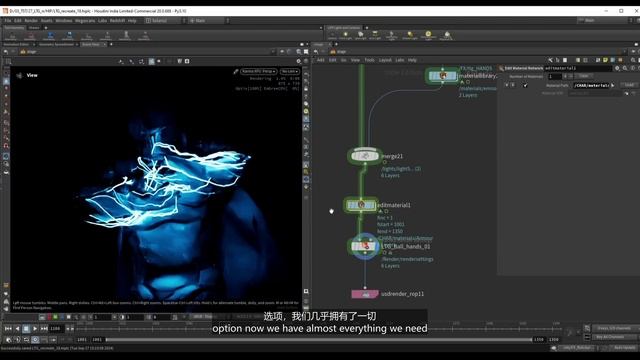Click the Auto Update button in status bar
The width and height of the screenshot is (640, 360).
pyautogui.click(x=624, y=348)
